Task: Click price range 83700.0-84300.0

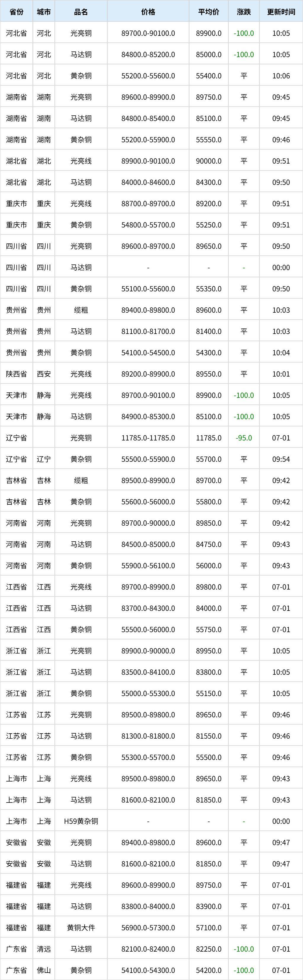Action: 148,608
